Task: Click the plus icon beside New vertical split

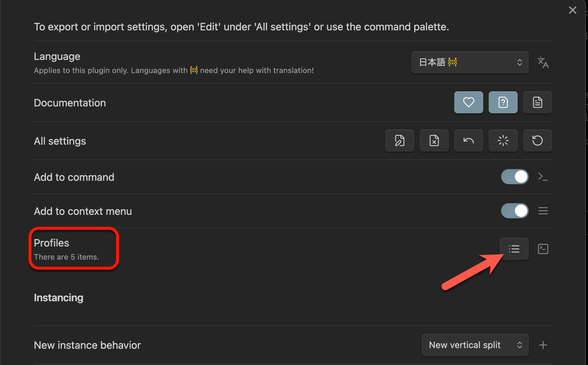Action: (543, 345)
